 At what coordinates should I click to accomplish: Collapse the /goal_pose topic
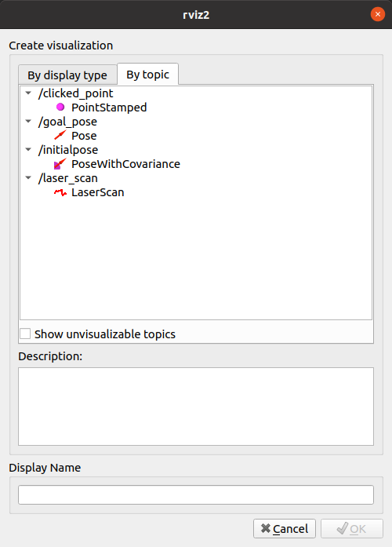tap(28, 122)
